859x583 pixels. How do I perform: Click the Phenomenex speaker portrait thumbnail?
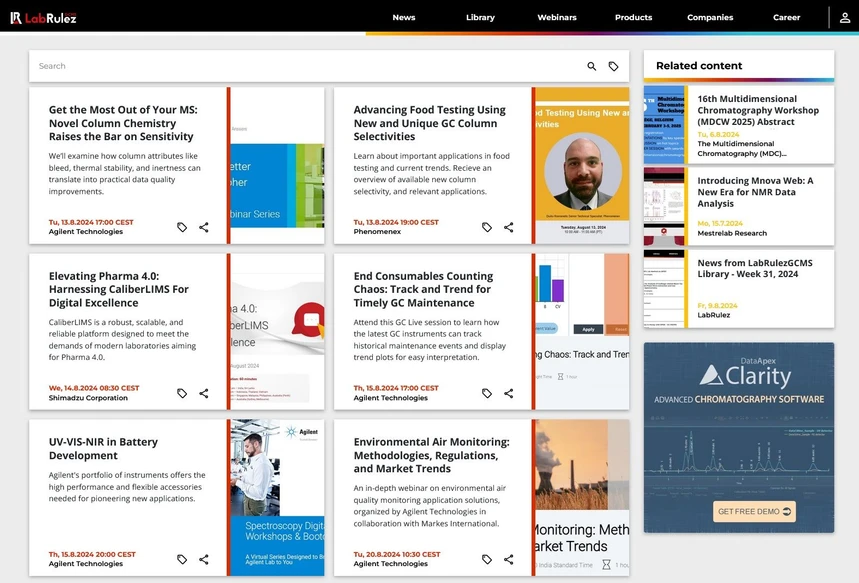[x=582, y=165]
